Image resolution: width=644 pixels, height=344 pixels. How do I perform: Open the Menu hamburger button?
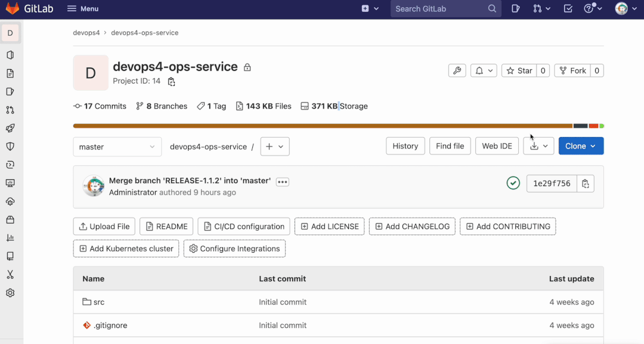pyautogui.click(x=83, y=8)
